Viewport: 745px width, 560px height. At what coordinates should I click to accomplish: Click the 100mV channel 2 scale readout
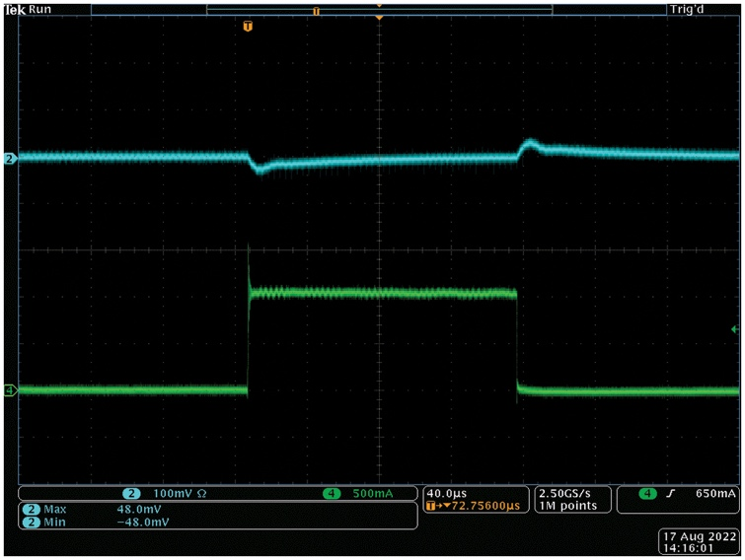(x=173, y=494)
